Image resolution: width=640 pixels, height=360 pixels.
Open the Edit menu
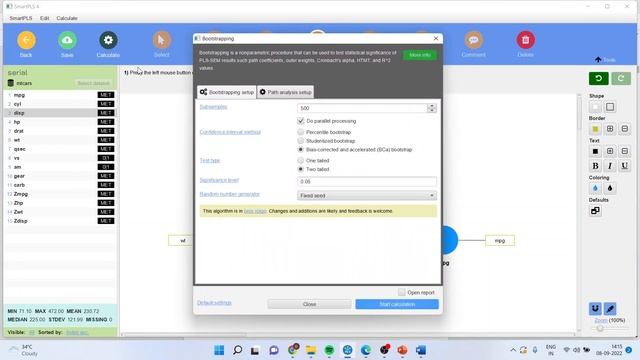(x=44, y=18)
